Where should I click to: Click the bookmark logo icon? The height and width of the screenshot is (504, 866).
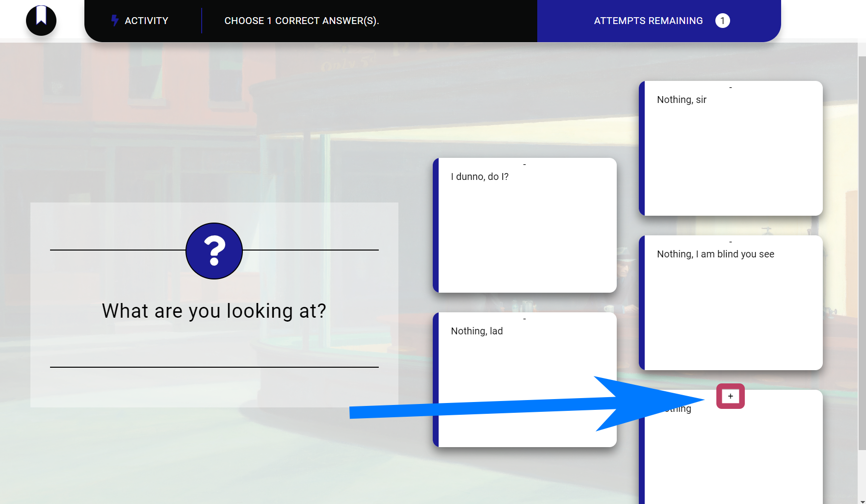pos(41,20)
